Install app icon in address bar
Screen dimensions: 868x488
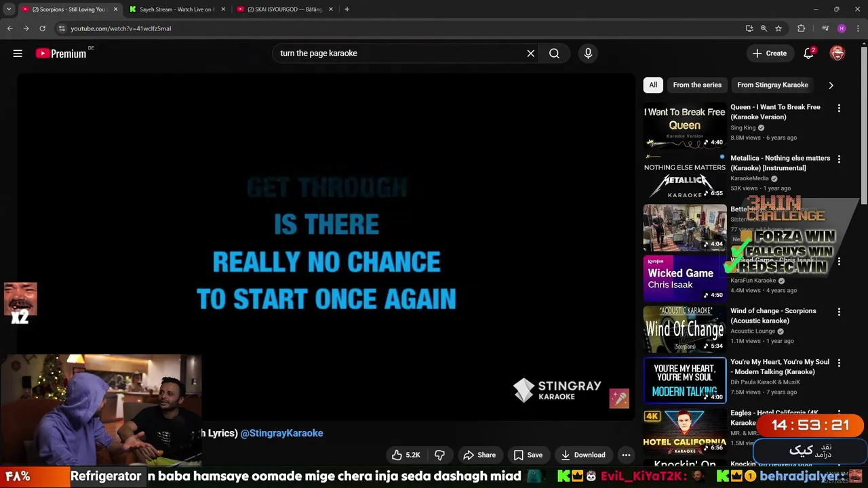coord(749,28)
